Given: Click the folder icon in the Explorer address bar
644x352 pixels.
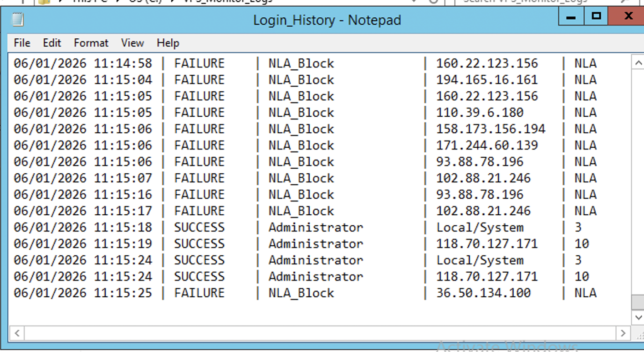Looking at the screenshot, I should click(x=43, y=2).
